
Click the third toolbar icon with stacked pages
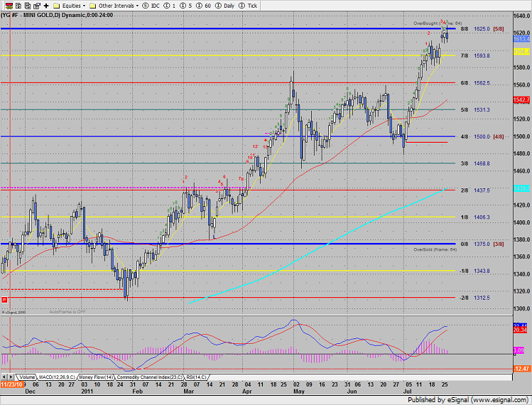(x=28, y=6)
